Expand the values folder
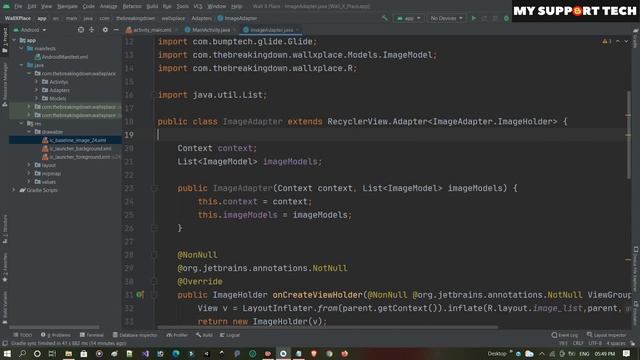Image resolution: width=640 pixels, height=360 pixels. [29, 182]
